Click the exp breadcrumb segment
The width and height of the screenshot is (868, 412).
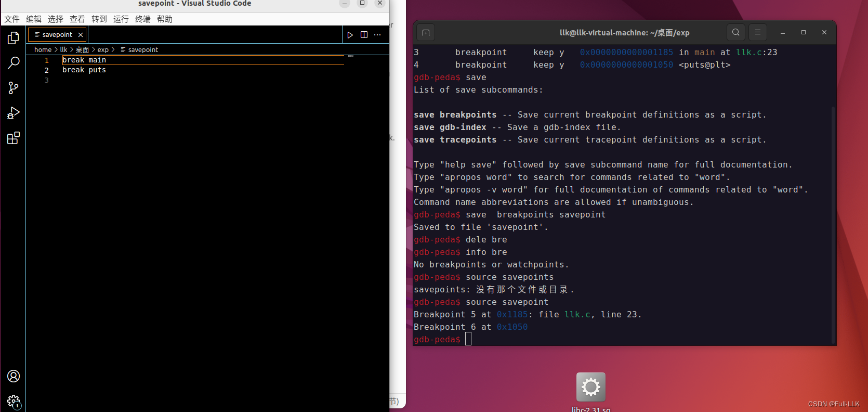[x=103, y=50]
